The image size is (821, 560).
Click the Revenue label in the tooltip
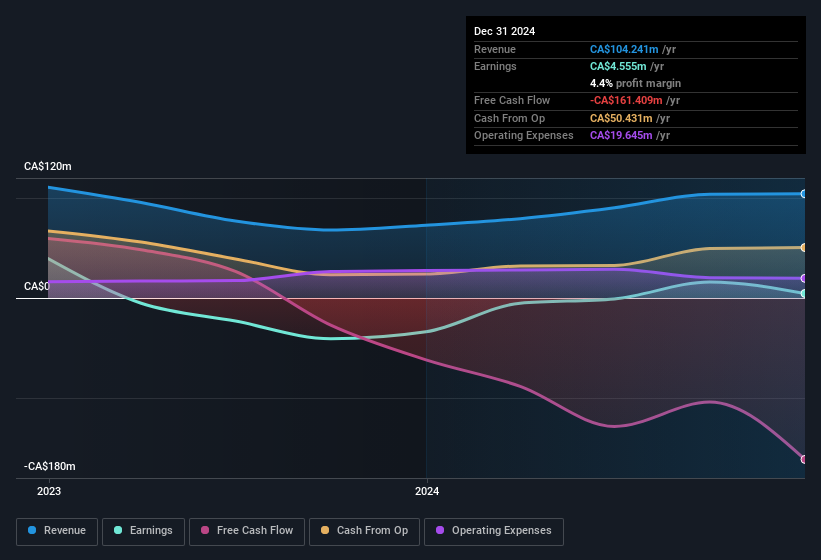click(x=495, y=49)
